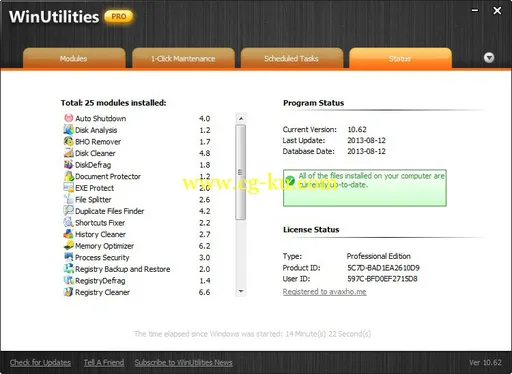
Task: Click the module list scroll down arrow
Action: [241, 291]
